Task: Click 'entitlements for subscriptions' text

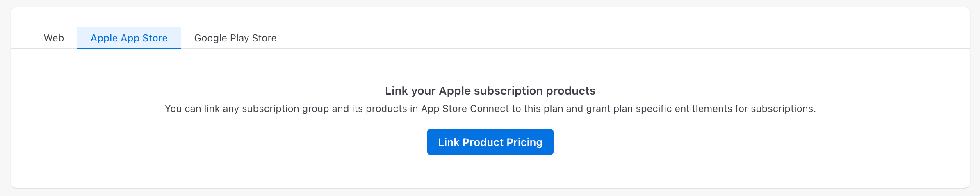Action: tap(745, 109)
